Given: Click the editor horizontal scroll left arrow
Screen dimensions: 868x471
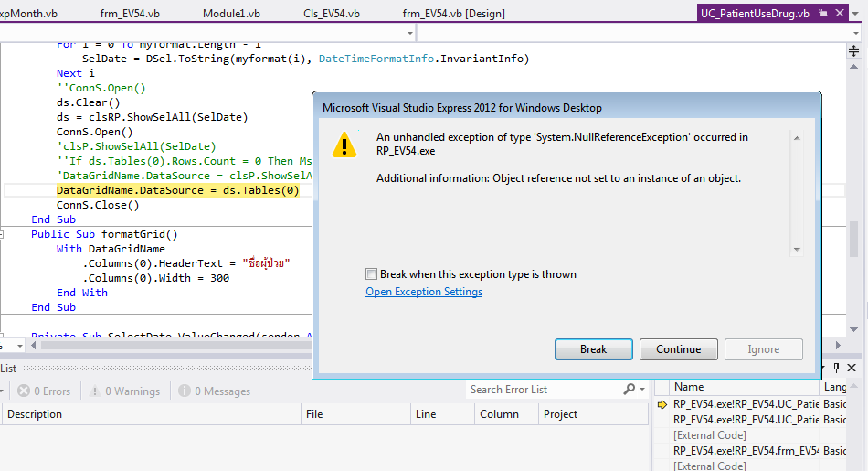Looking at the screenshot, I should [34, 345].
